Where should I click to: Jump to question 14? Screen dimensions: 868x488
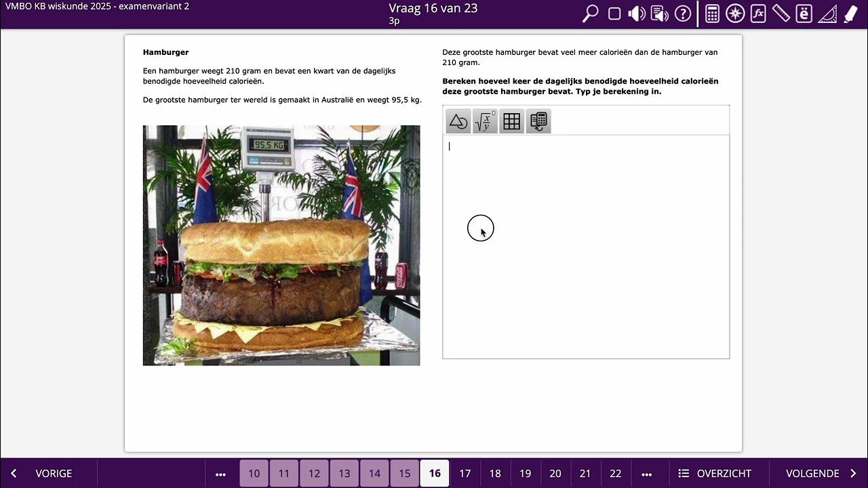click(x=374, y=474)
